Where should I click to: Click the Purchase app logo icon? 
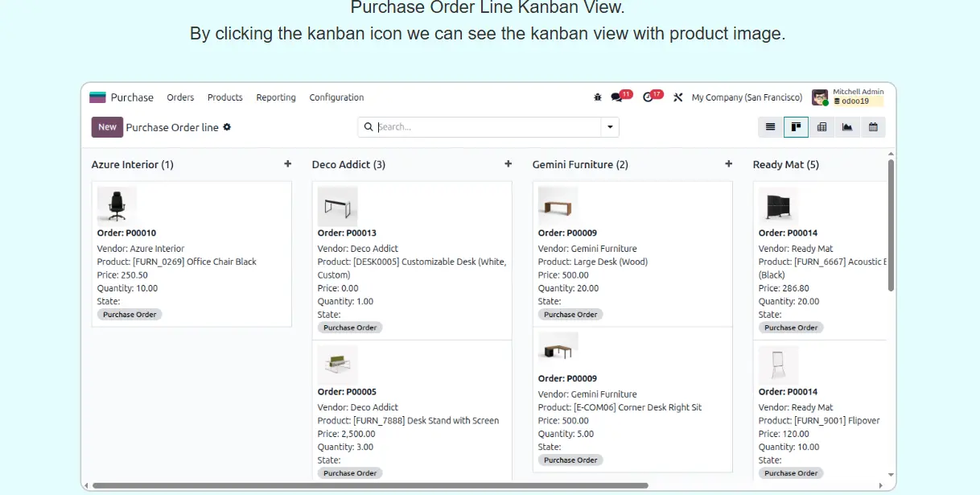click(97, 97)
